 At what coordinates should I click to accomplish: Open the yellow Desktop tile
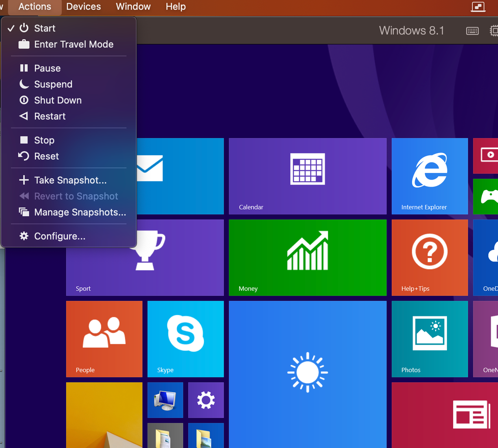click(x=104, y=415)
